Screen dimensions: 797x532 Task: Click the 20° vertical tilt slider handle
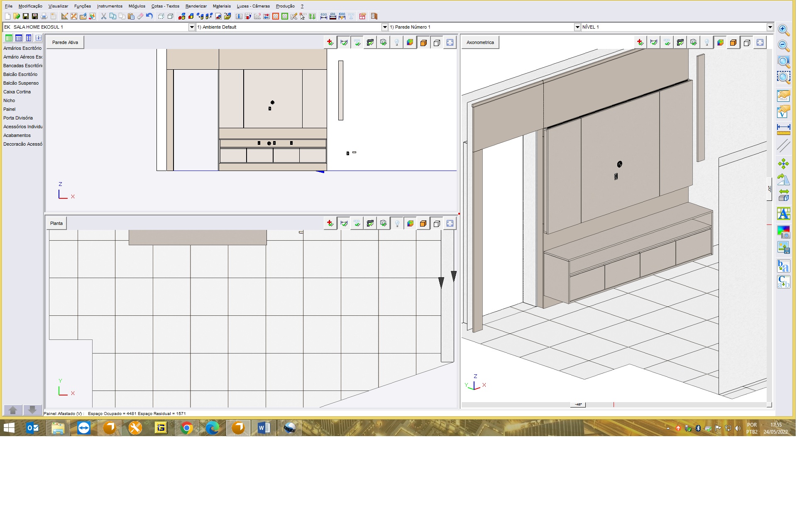tap(769, 189)
